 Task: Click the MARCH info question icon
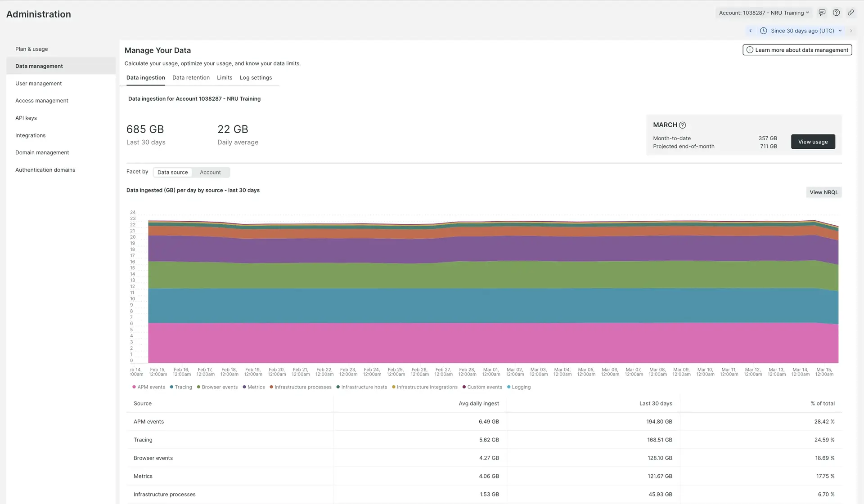pos(682,125)
